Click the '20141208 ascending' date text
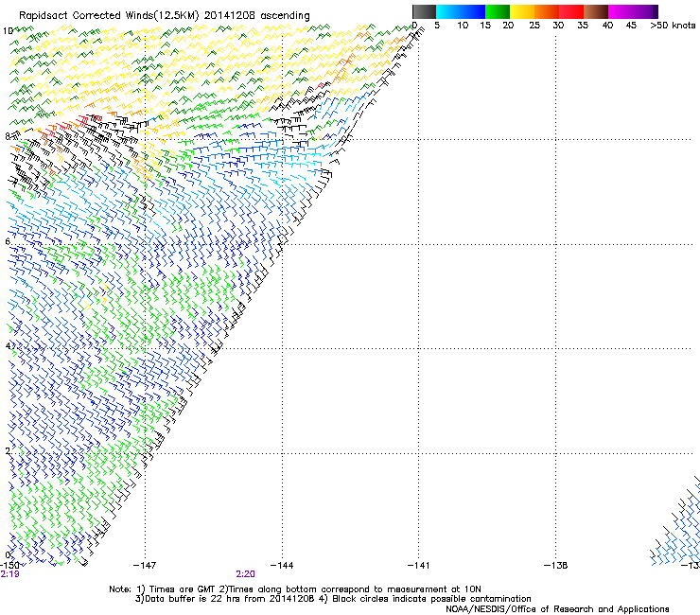The height and width of the screenshot is (615, 700). click(x=256, y=16)
